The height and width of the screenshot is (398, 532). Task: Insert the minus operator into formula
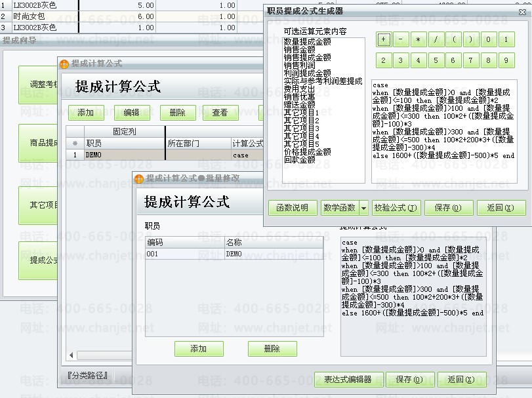point(401,39)
